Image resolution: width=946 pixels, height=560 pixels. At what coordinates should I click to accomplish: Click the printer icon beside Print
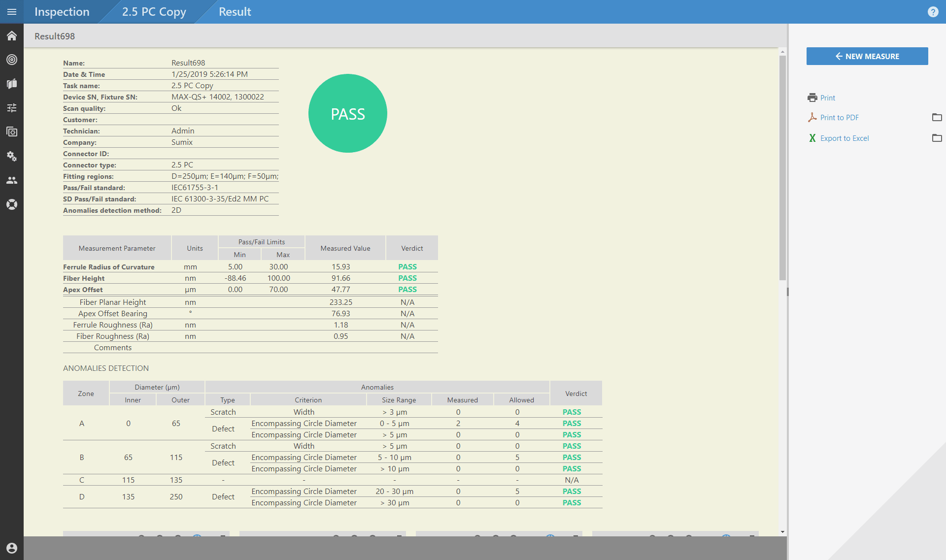[813, 98]
